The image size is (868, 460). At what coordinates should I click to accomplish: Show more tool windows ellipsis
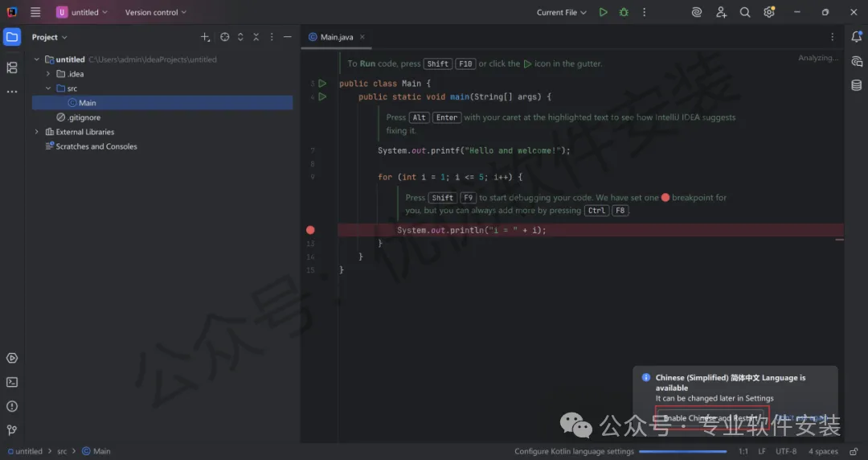pos(11,92)
